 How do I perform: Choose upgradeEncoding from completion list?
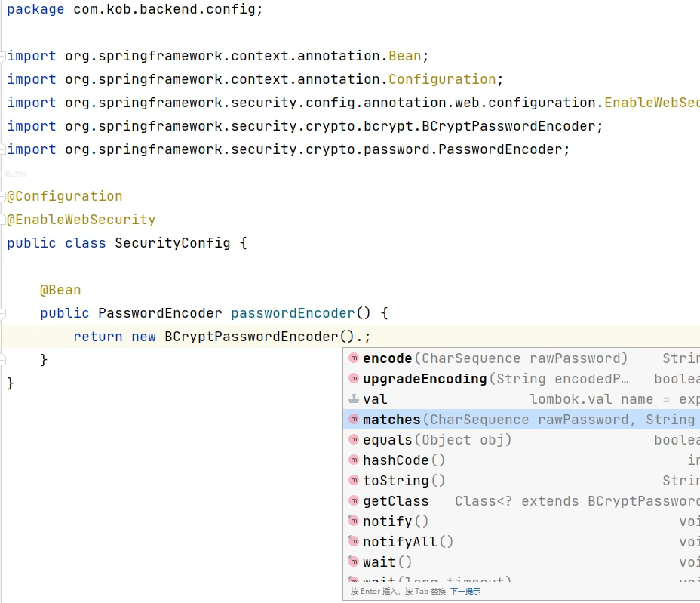tap(521, 379)
